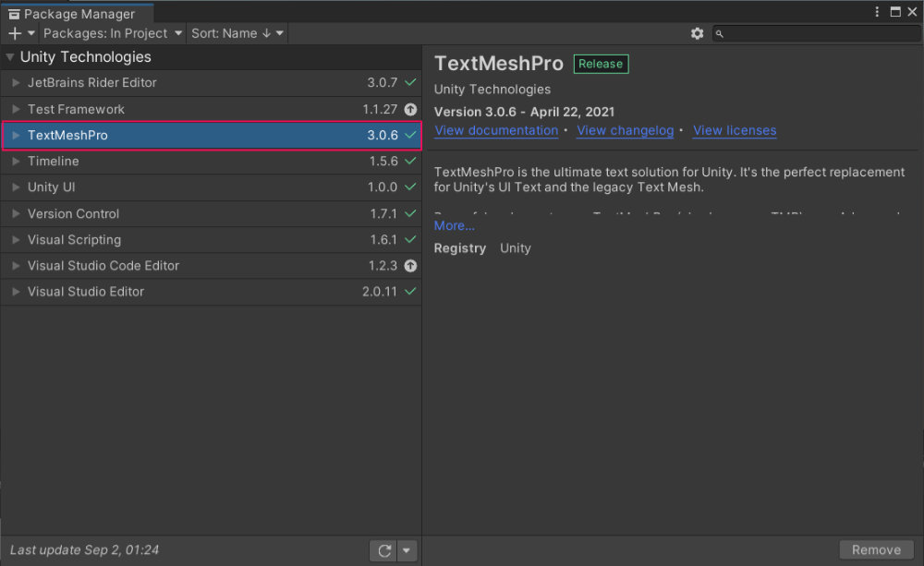Click the Remove button
Viewport: 924px width, 566px height.
[x=876, y=550]
